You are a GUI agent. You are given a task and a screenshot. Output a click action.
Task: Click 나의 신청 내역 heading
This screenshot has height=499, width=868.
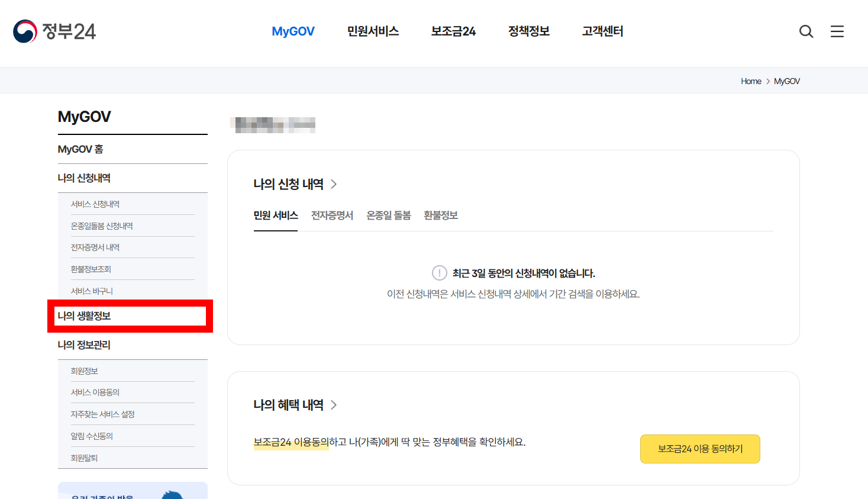(x=288, y=184)
